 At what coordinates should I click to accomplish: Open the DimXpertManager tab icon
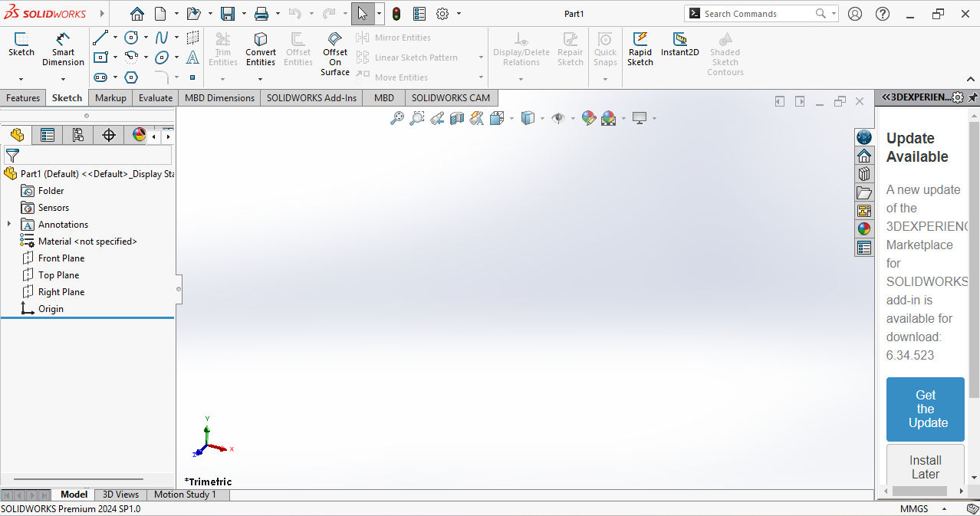pyautogui.click(x=109, y=136)
